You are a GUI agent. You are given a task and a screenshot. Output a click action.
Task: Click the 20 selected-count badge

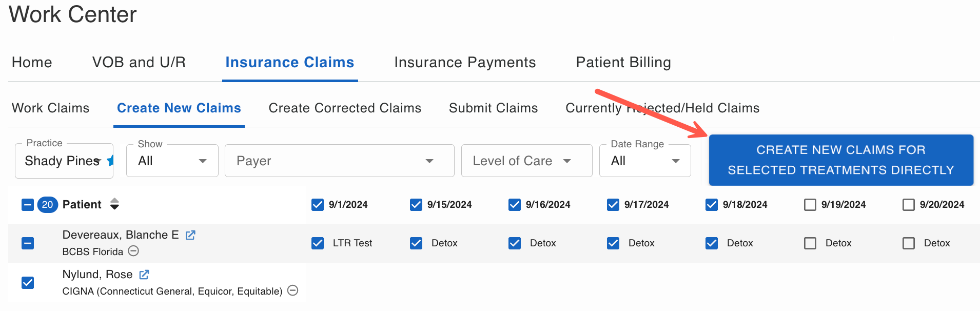[x=47, y=204]
